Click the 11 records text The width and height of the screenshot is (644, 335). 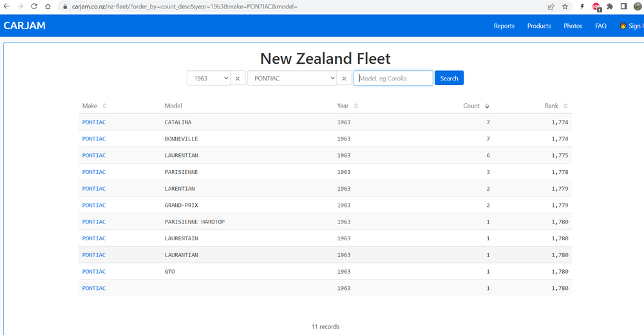coord(325,327)
